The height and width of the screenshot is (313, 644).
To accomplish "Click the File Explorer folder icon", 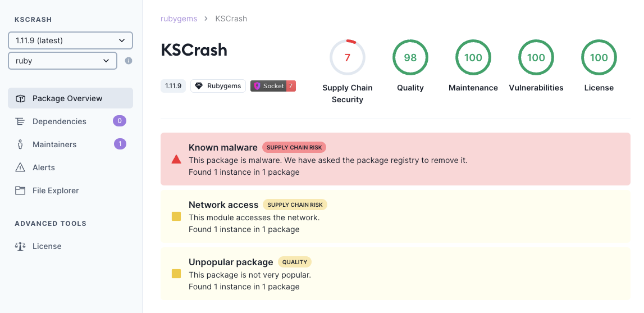I will point(20,190).
